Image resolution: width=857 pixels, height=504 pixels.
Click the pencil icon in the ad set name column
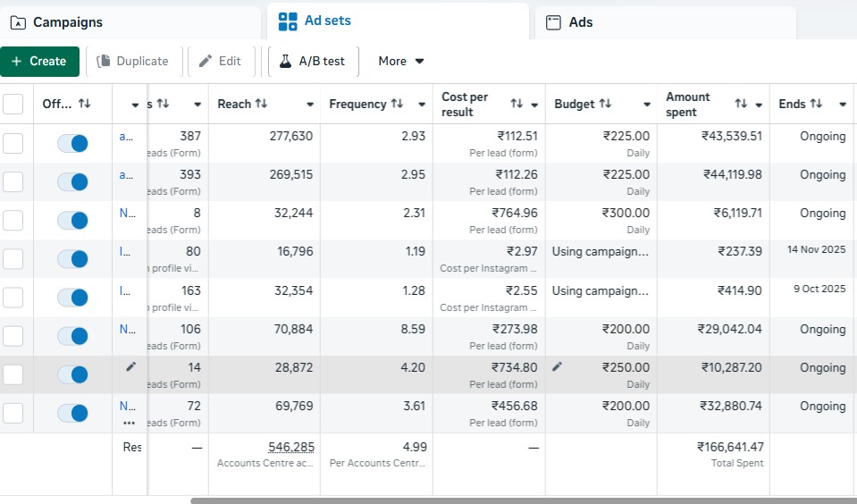tap(130, 366)
